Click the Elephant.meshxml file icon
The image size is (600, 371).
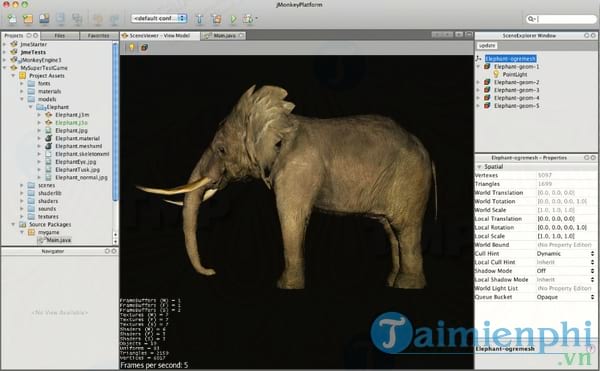point(49,146)
